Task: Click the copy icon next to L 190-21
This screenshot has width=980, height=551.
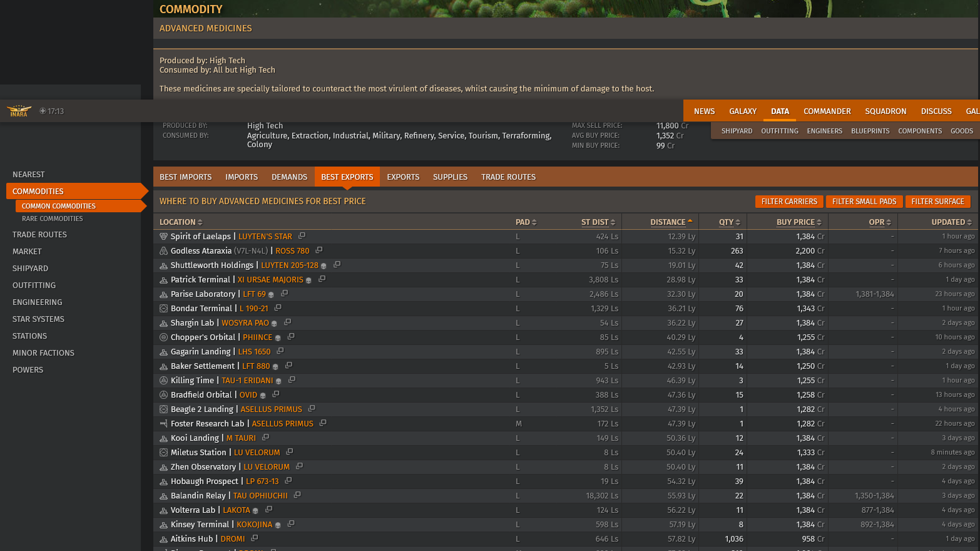Action: pos(278,308)
